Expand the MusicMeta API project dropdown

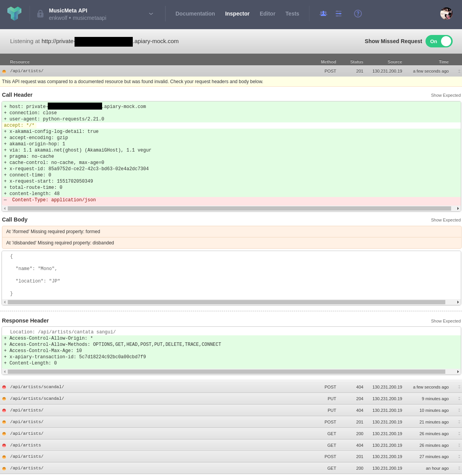[x=151, y=14]
